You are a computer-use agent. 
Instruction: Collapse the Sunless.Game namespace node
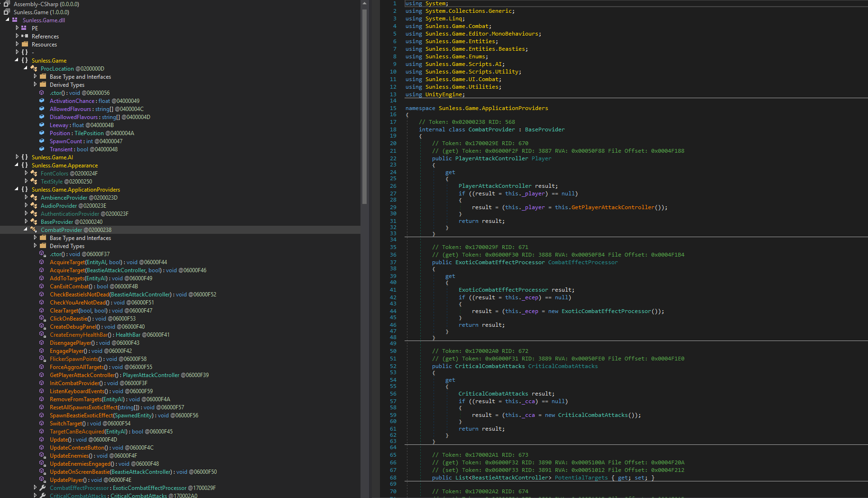(x=17, y=60)
